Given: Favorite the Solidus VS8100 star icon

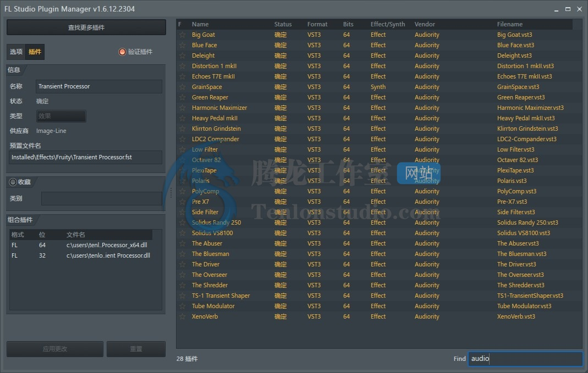Looking at the screenshot, I should pos(182,233).
